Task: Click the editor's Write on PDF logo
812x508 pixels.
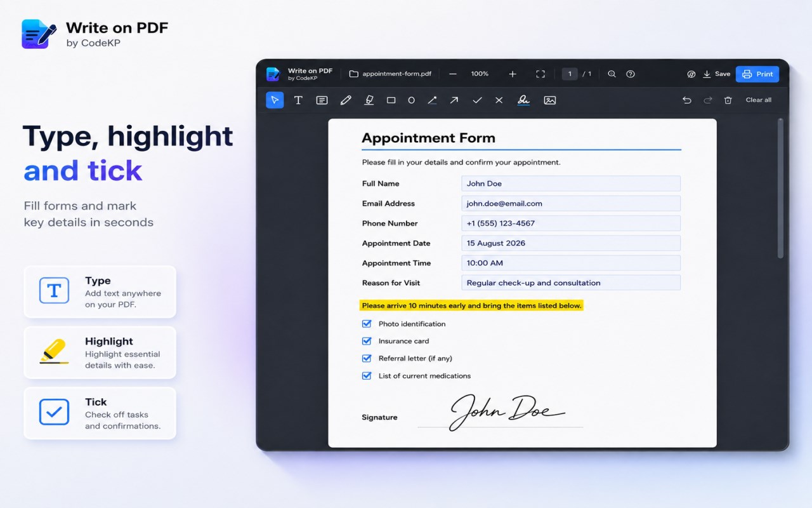Action: pyautogui.click(x=273, y=74)
